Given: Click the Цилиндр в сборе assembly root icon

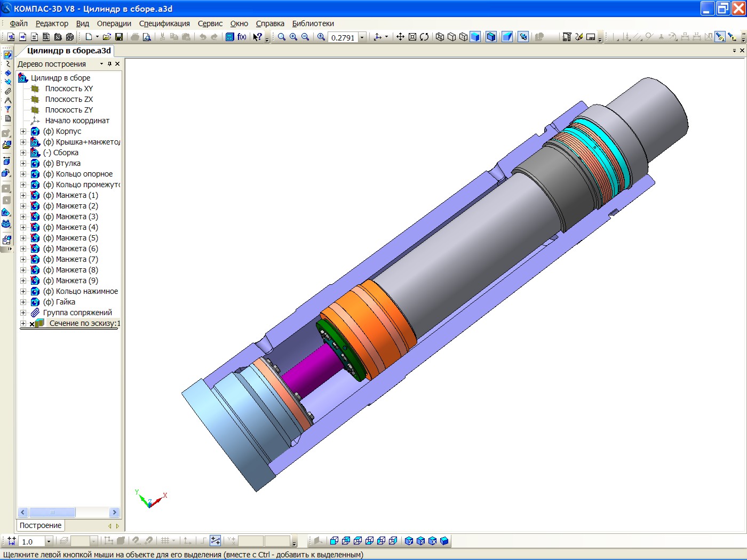Looking at the screenshot, I should coord(23,78).
